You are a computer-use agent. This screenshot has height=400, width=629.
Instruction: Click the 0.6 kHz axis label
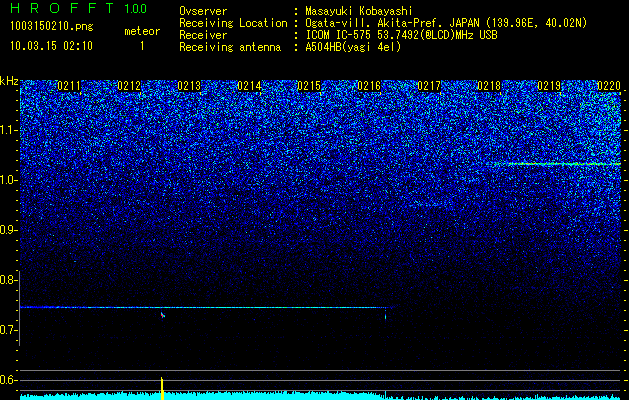9,380
